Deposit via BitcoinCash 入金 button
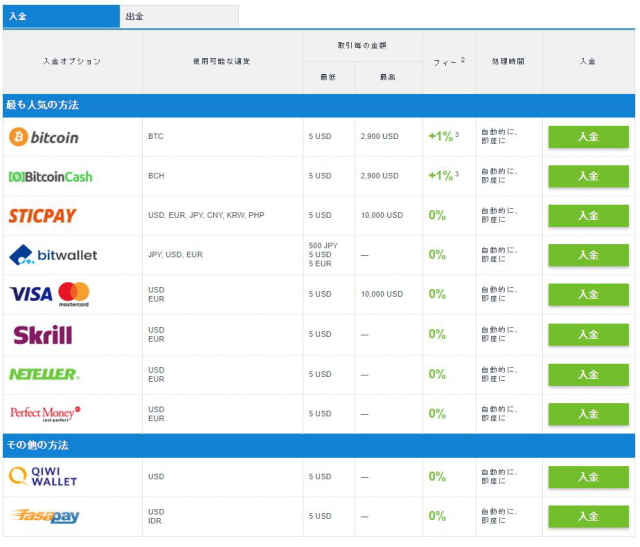 tap(588, 176)
